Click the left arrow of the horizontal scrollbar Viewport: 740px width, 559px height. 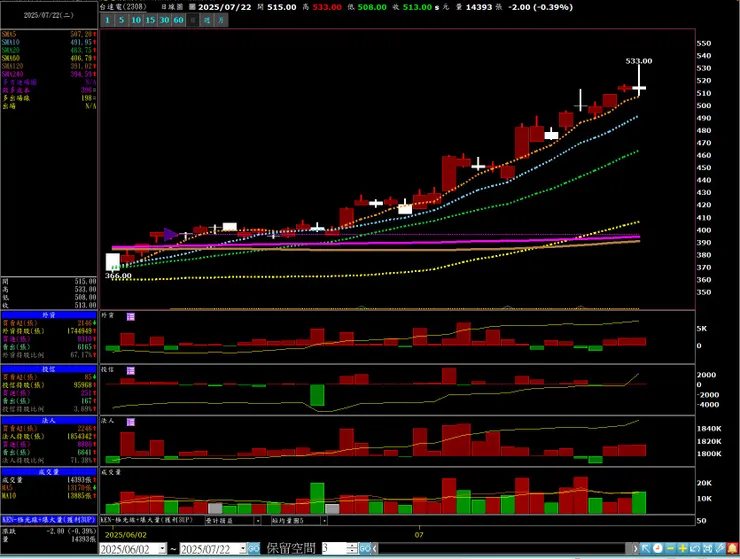coord(375,549)
